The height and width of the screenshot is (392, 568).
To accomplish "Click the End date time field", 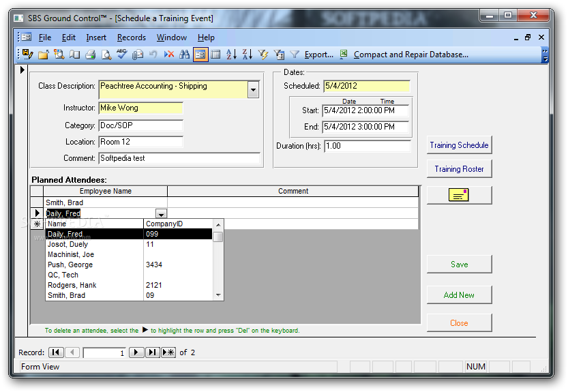I will pos(365,127).
